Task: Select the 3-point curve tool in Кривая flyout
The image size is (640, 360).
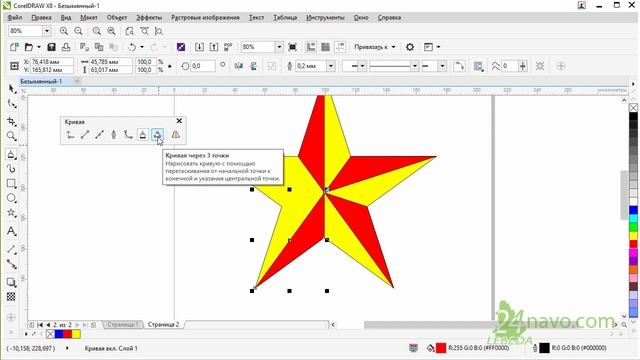Action: pyautogui.click(x=158, y=134)
